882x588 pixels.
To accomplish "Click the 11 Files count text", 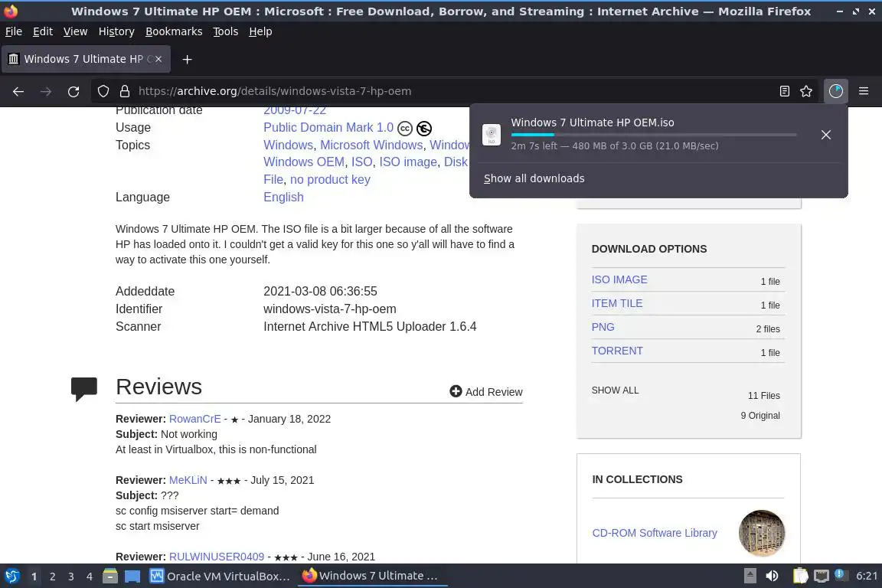I will point(764,396).
